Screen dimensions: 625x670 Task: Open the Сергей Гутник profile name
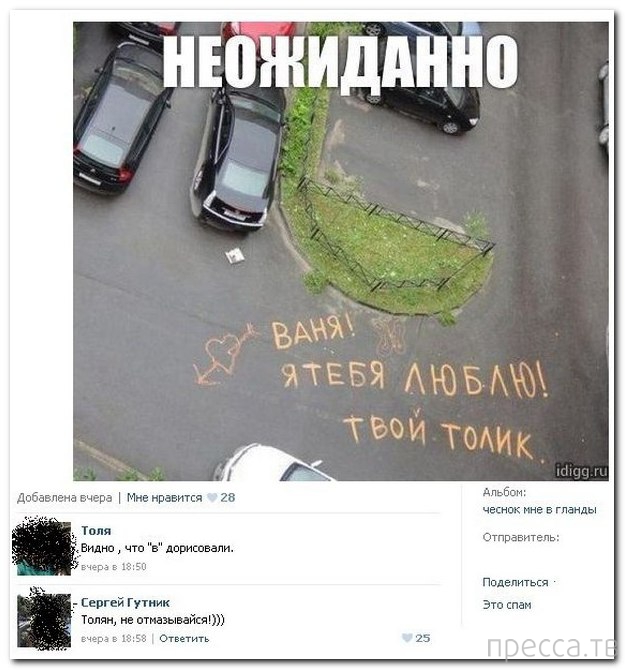click(x=125, y=602)
